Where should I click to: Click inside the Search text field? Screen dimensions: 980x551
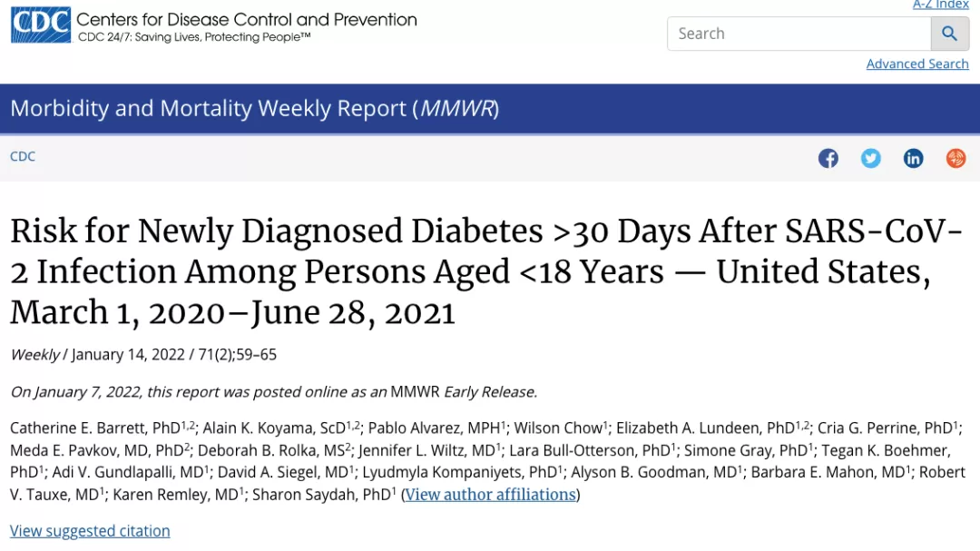click(x=799, y=34)
